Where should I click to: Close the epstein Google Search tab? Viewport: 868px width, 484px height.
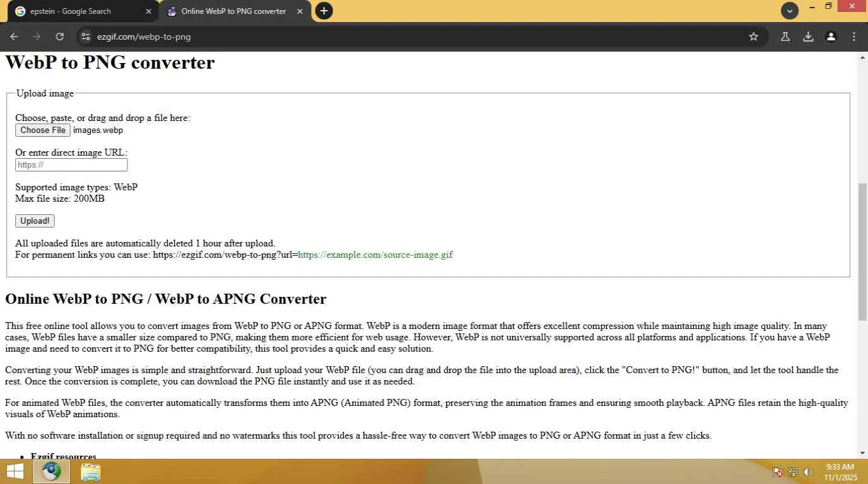[149, 11]
